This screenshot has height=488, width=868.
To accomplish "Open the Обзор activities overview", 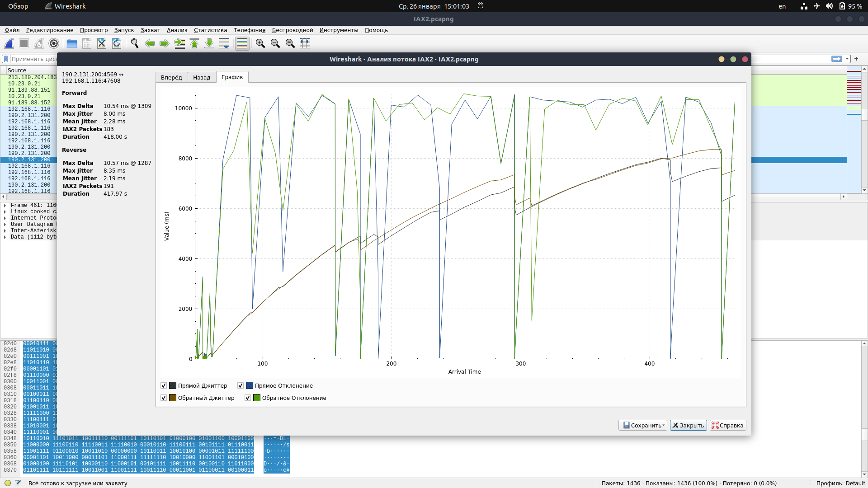I will [18, 6].
